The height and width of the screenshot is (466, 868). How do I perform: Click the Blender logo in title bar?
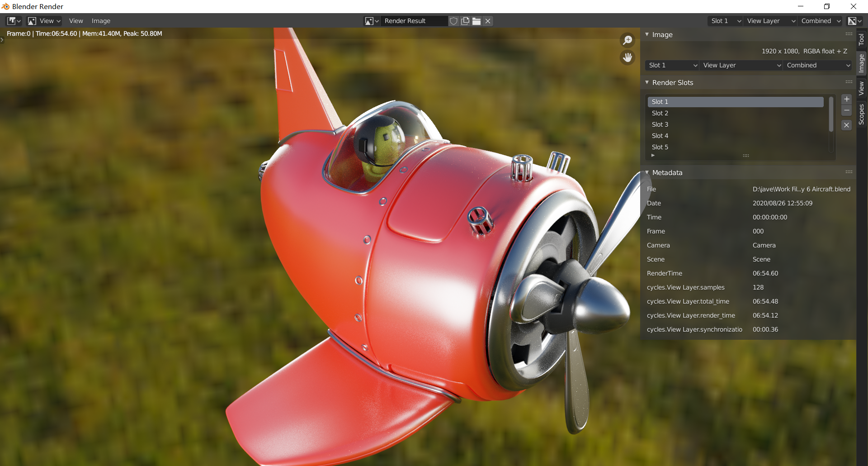[x=5, y=6]
